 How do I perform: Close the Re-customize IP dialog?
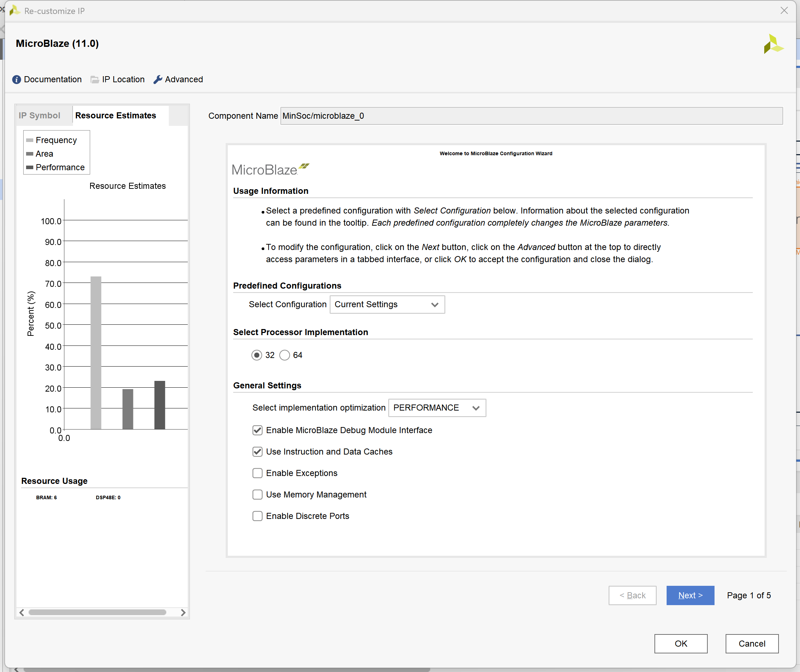(x=784, y=11)
